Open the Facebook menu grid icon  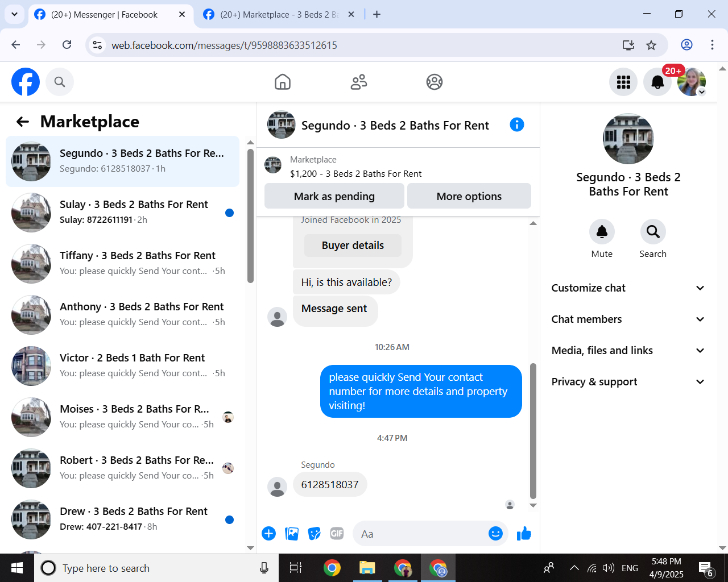[x=623, y=82]
